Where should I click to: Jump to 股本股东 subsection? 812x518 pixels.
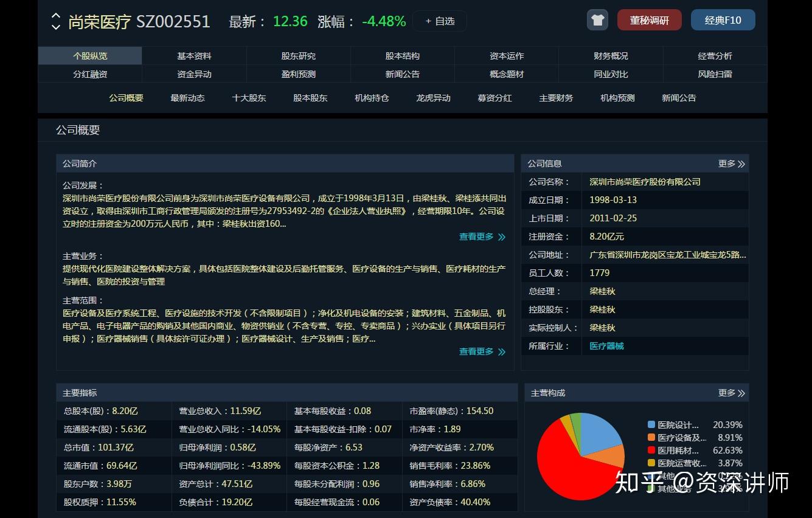pos(310,98)
